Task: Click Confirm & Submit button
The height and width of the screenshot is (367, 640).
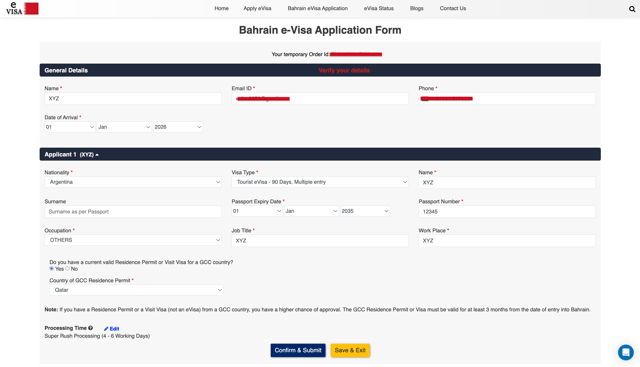Action: [x=298, y=350]
